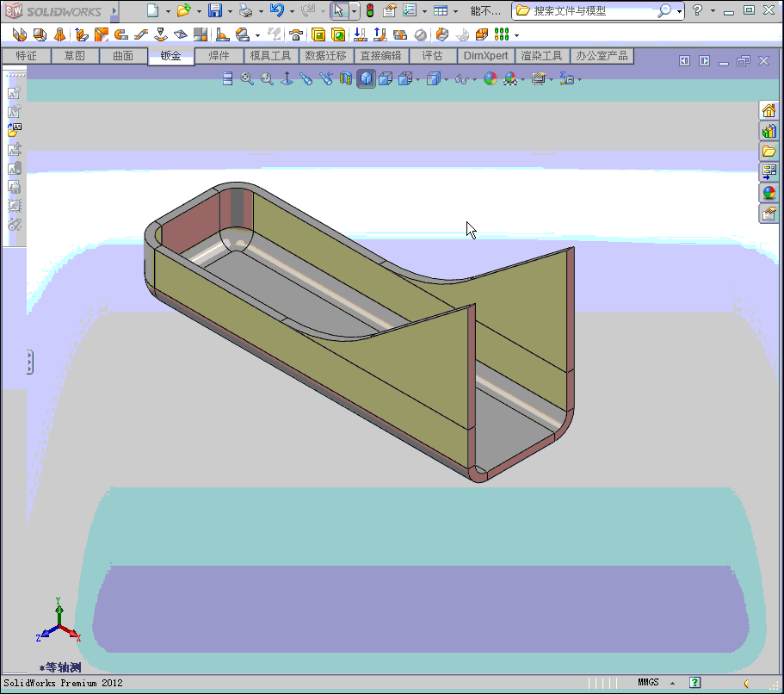Open the Design Library task pane icon

click(769, 131)
